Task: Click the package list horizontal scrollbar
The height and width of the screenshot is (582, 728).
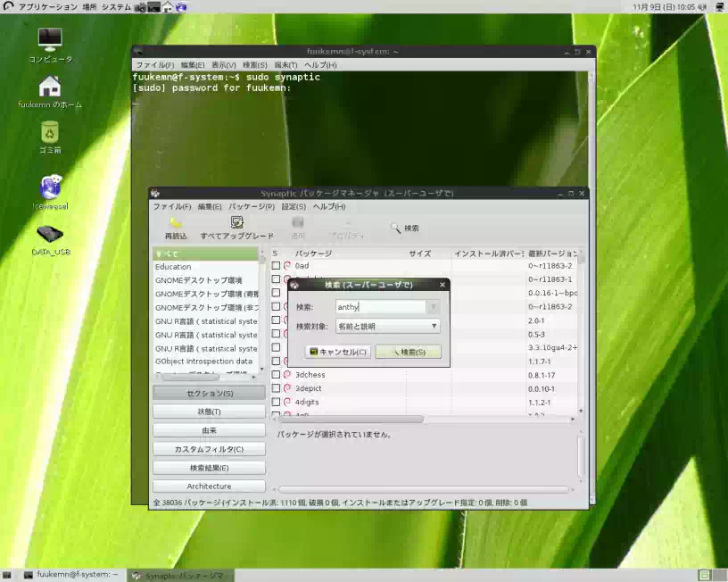Action: click(351, 419)
